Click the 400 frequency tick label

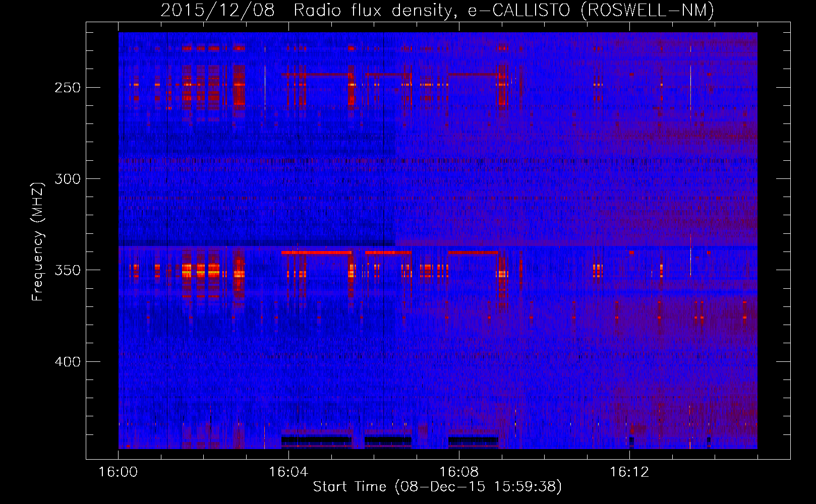point(67,362)
